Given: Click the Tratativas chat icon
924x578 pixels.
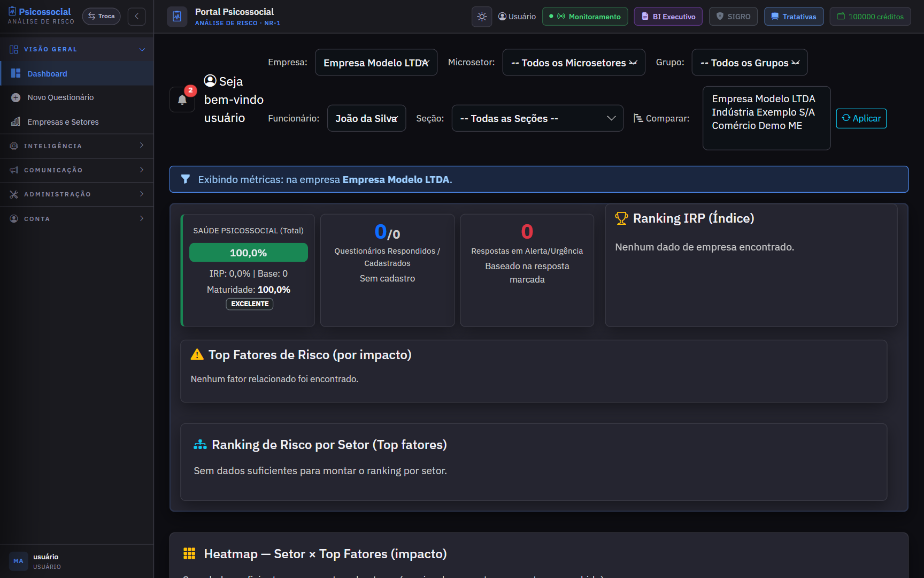Looking at the screenshot, I should [775, 17].
